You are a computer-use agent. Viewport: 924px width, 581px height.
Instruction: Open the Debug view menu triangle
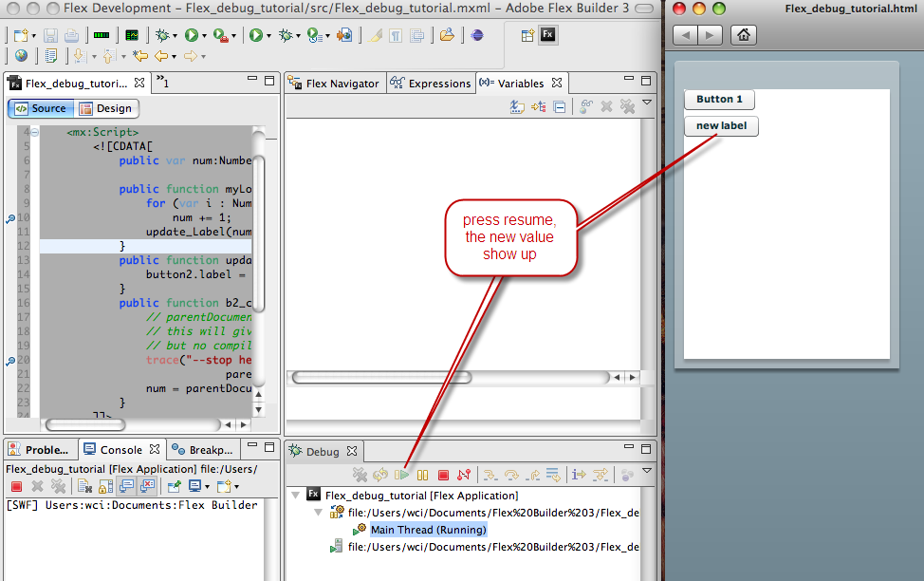[647, 469]
